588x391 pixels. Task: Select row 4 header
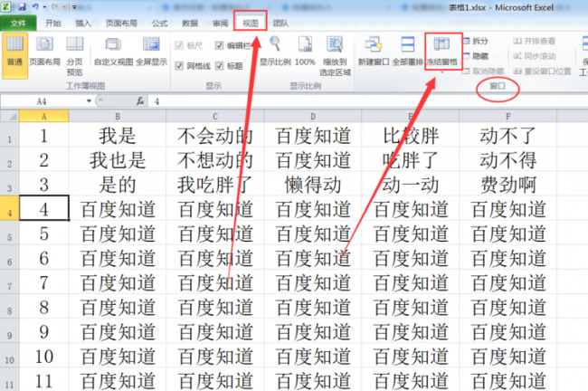click(x=9, y=208)
